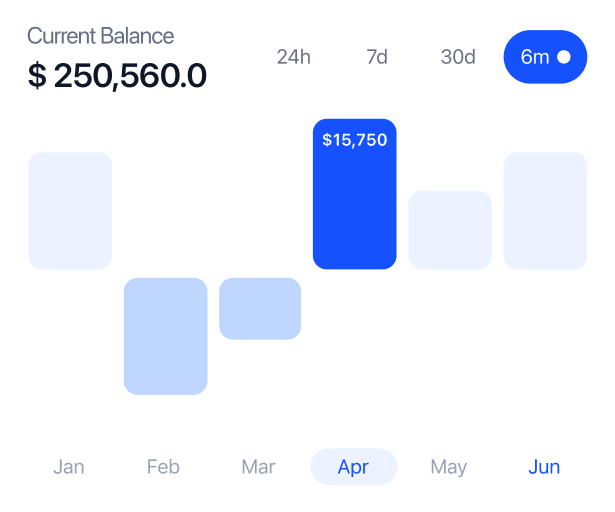Click the highlighted Apr month pill

[x=353, y=467]
